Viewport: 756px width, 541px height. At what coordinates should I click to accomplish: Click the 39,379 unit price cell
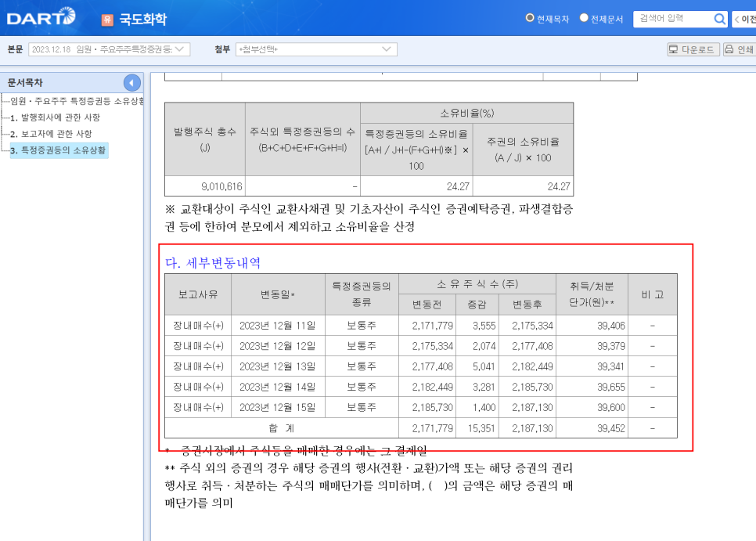tap(592, 346)
